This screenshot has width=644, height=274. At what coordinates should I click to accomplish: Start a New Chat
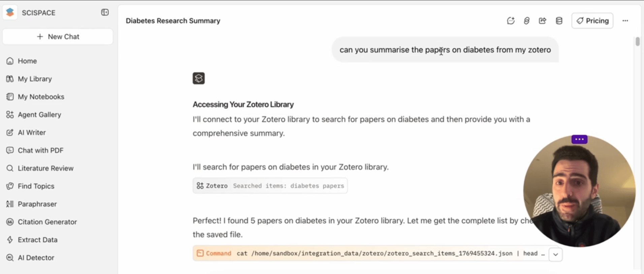click(58, 37)
